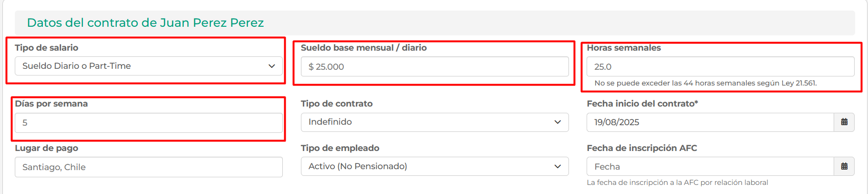Select the Días por semana field
Screen dimensions: 868x194
(148, 123)
